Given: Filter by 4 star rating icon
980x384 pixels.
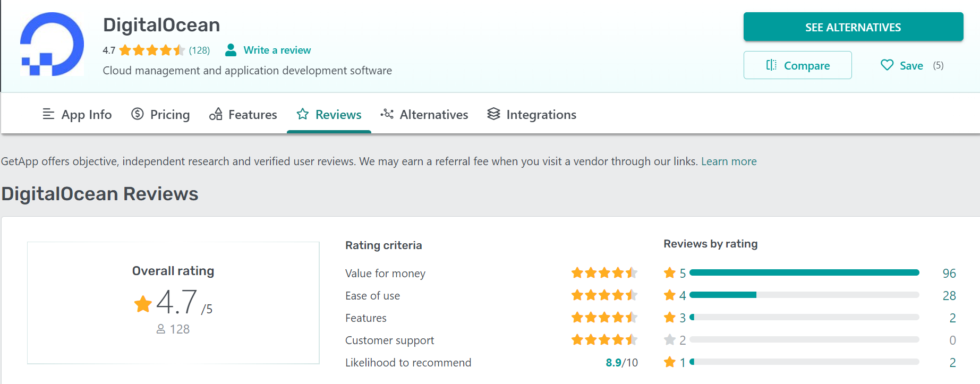Looking at the screenshot, I should 670,295.
